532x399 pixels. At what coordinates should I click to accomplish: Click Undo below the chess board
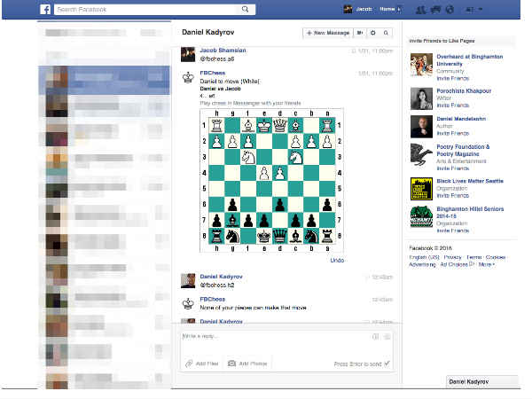337,260
